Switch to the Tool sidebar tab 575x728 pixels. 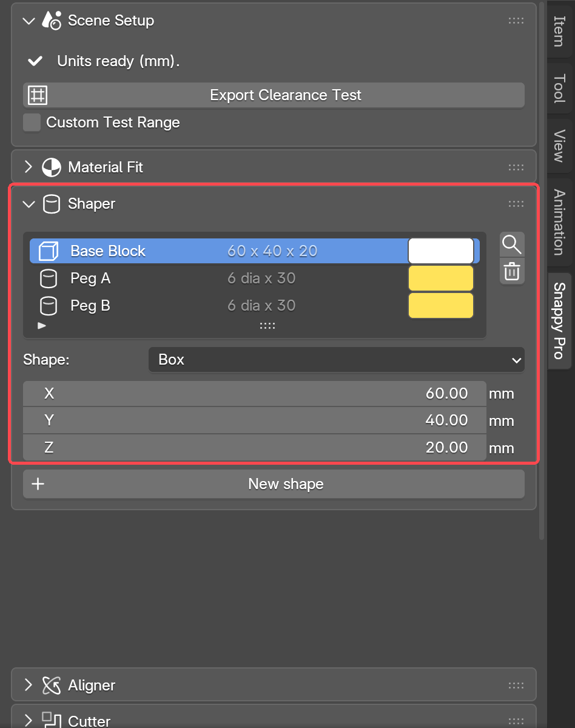click(x=559, y=89)
